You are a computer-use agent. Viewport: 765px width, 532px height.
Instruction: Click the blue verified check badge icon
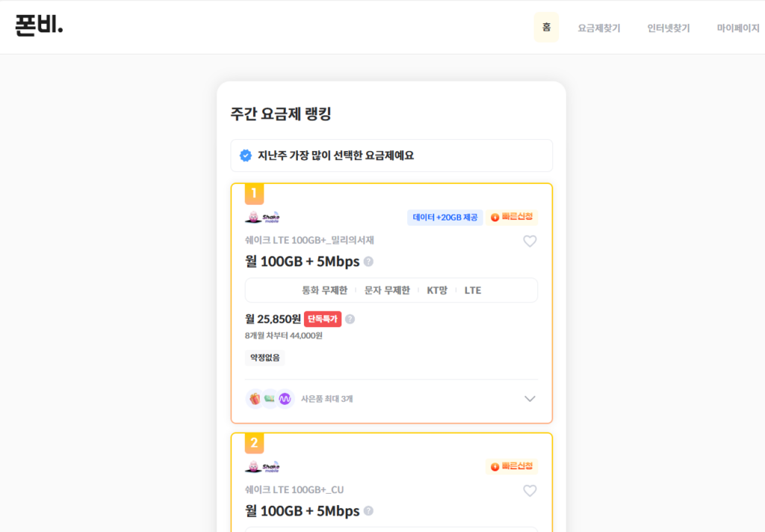coord(246,155)
